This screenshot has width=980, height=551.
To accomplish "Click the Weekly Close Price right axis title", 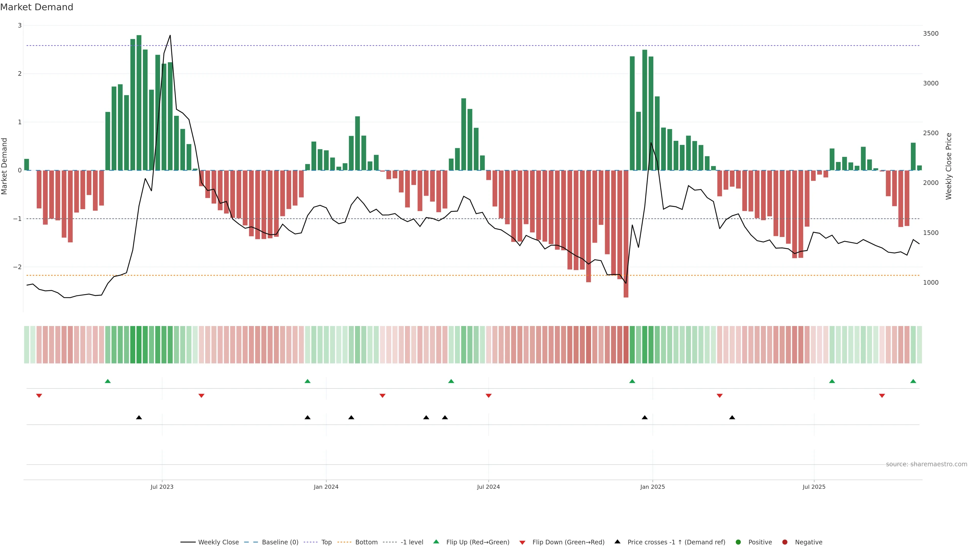I will (948, 166).
